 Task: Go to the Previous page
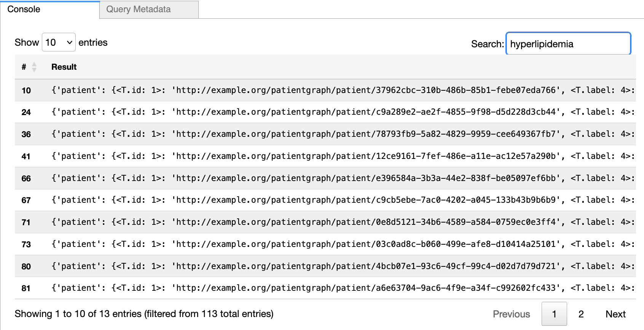point(511,314)
